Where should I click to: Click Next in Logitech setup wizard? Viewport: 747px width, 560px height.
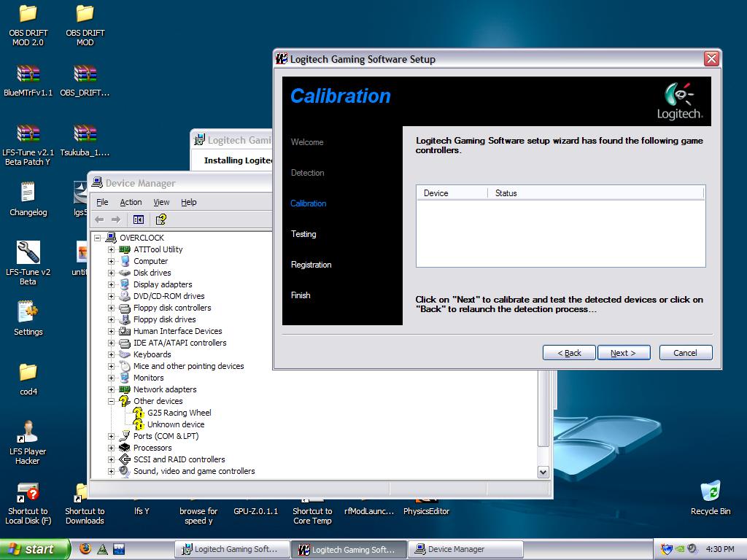(x=624, y=353)
